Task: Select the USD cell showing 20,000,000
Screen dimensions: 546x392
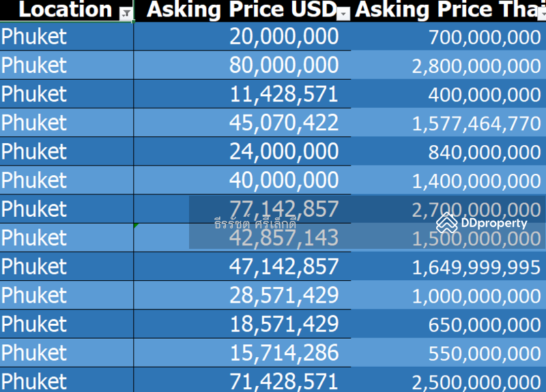Action: (283, 37)
